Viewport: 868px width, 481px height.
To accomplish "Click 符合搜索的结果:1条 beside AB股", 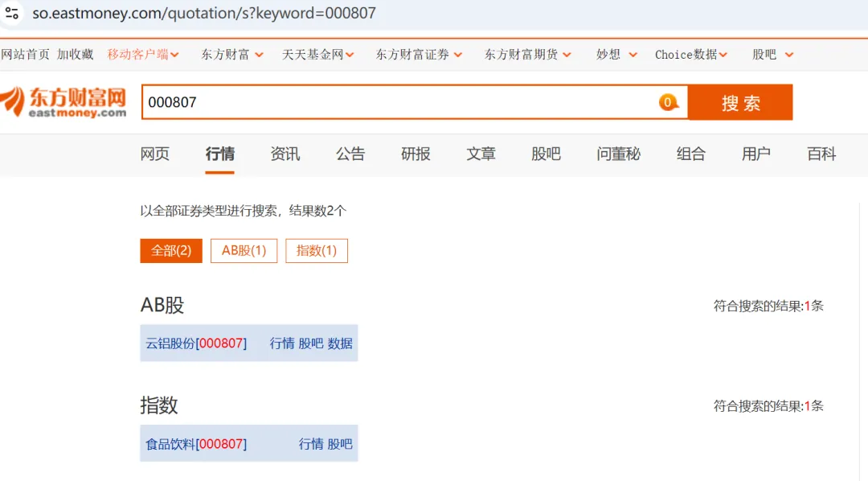I will pyautogui.click(x=768, y=306).
